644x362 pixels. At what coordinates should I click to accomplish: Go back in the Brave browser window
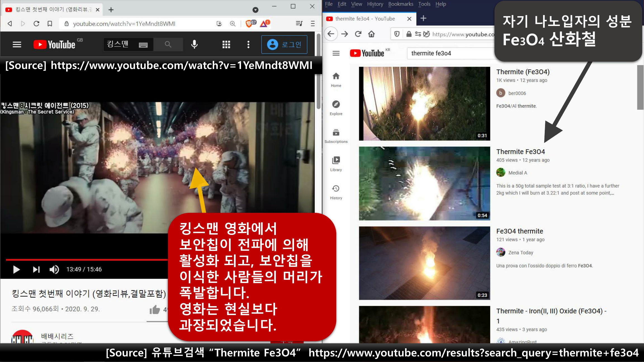pyautogui.click(x=10, y=24)
